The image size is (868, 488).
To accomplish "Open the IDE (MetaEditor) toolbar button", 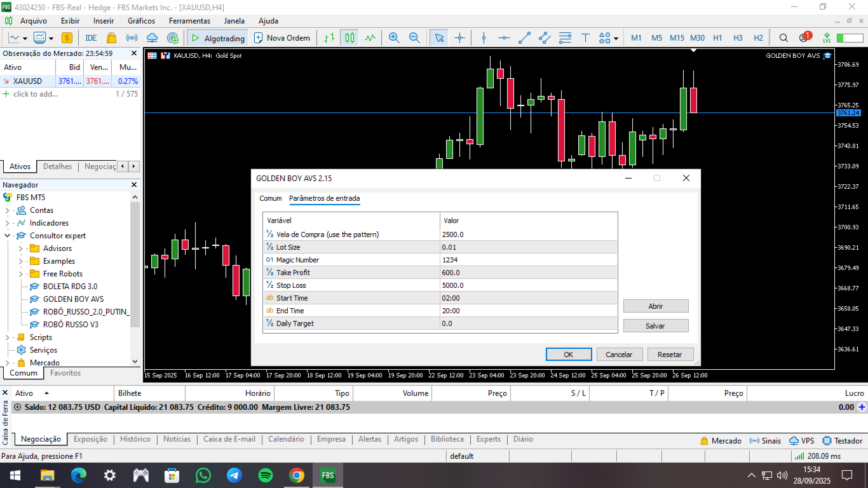I will 91,37.
